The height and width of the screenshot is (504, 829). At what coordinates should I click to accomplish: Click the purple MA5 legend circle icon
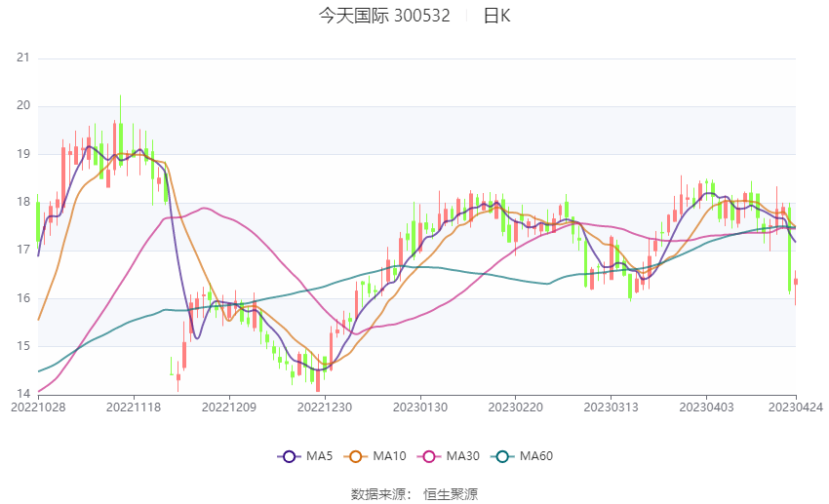[x=290, y=456]
